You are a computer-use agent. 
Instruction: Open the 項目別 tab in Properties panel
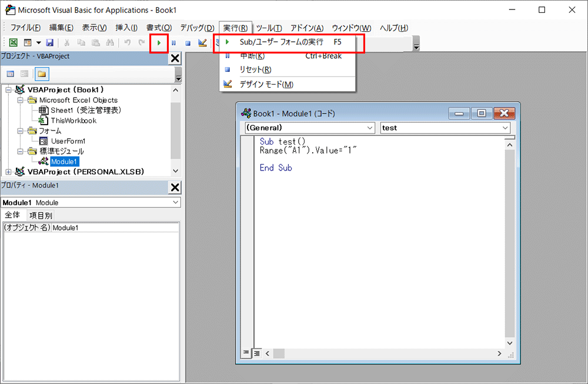click(x=41, y=215)
